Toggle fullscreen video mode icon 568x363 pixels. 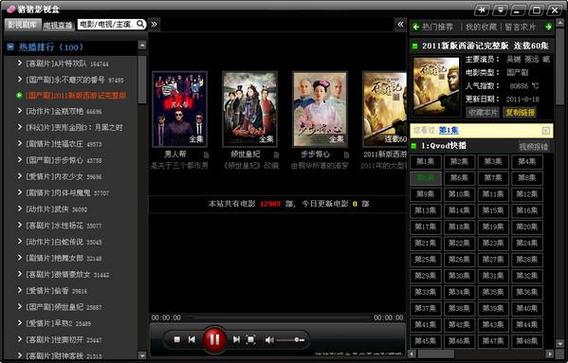(251, 339)
